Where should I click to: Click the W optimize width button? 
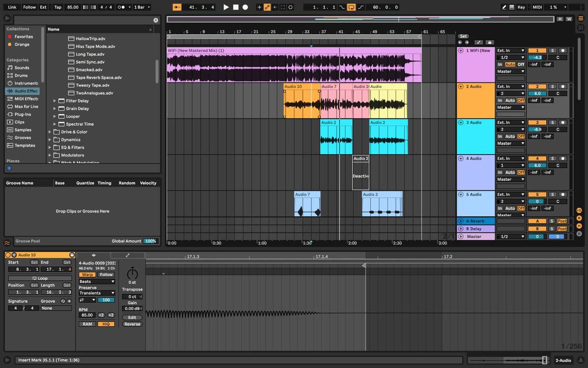tap(569, 19)
